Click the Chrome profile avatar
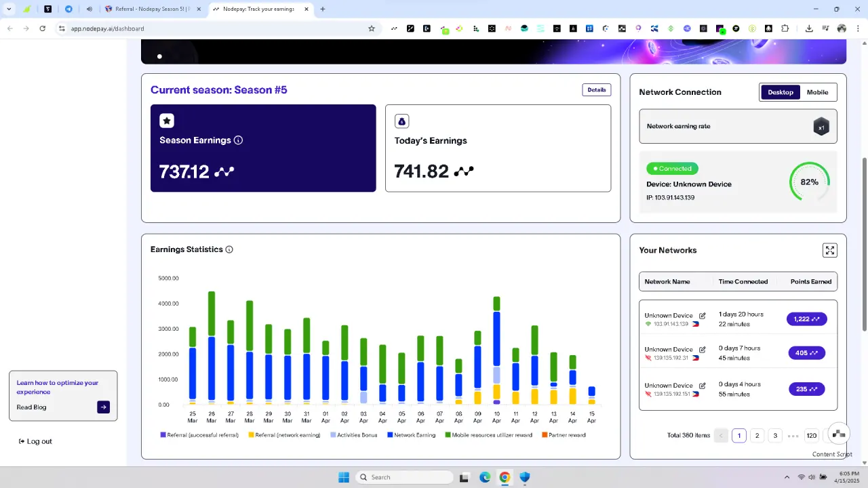 click(842, 28)
